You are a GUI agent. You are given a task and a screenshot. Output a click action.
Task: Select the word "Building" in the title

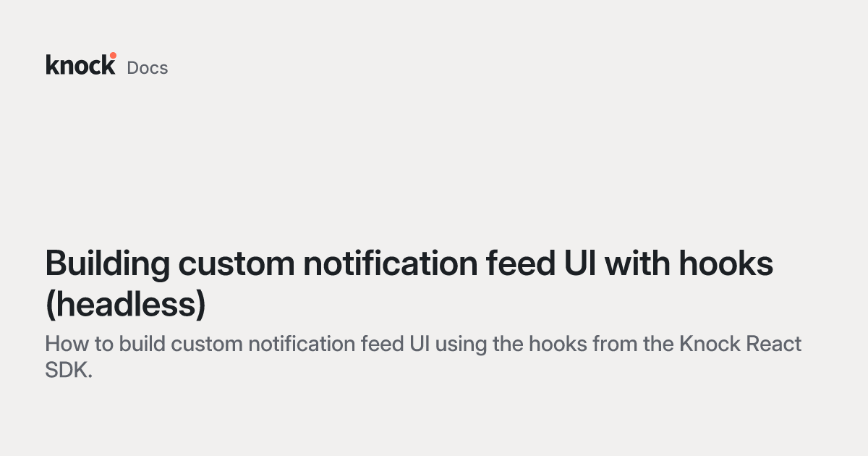pyautogui.click(x=107, y=265)
